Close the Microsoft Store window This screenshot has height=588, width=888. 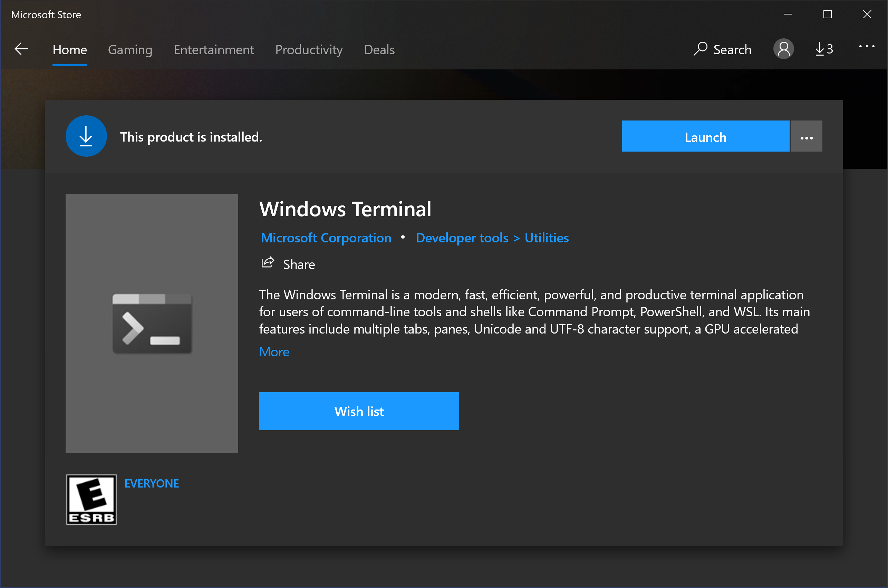[867, 14]
